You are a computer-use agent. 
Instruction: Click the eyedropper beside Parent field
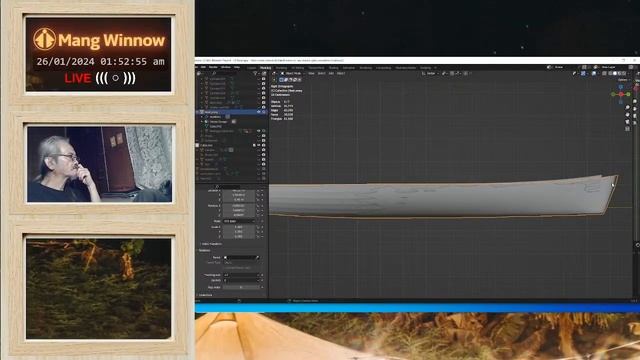[258, 257]
